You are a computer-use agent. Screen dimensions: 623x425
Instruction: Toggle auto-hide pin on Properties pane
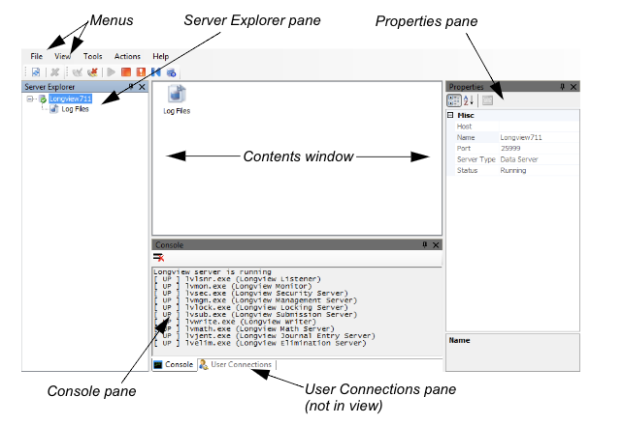tap(563, 87)
